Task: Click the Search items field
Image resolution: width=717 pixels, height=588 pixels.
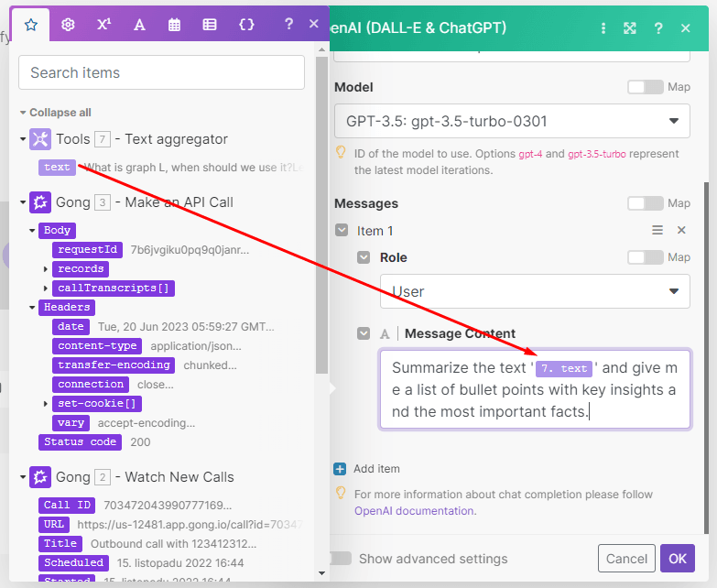Action: tap(161, 72)
